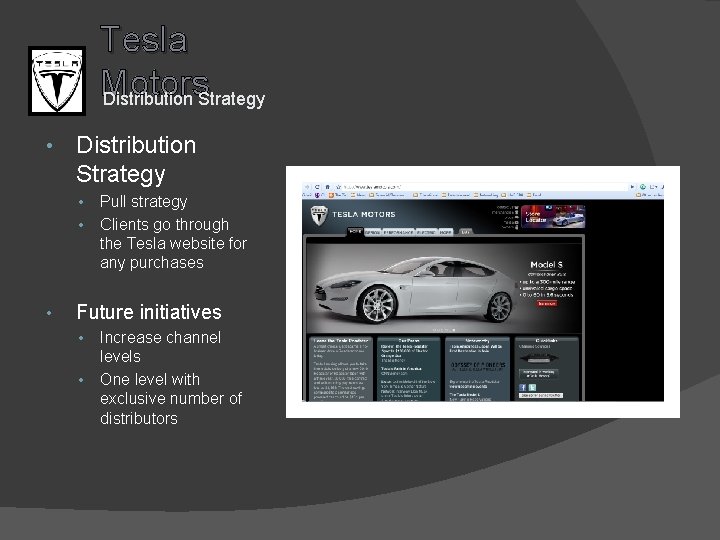Click 'One level with exclusive number' bullet
This screenshot has width=720, height=540.
(x=171, y=399)
